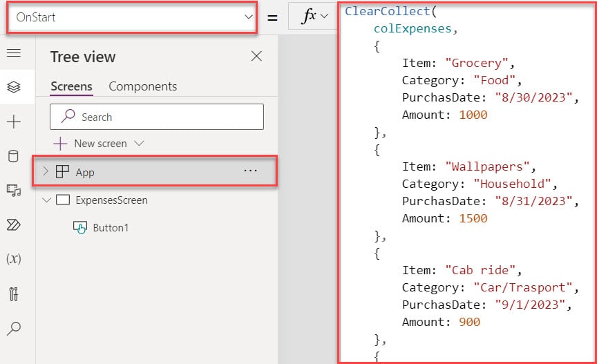Viewport: 597px width, 364px height.
Task: Click the New screen button
Action: click(x=91, y=144)
